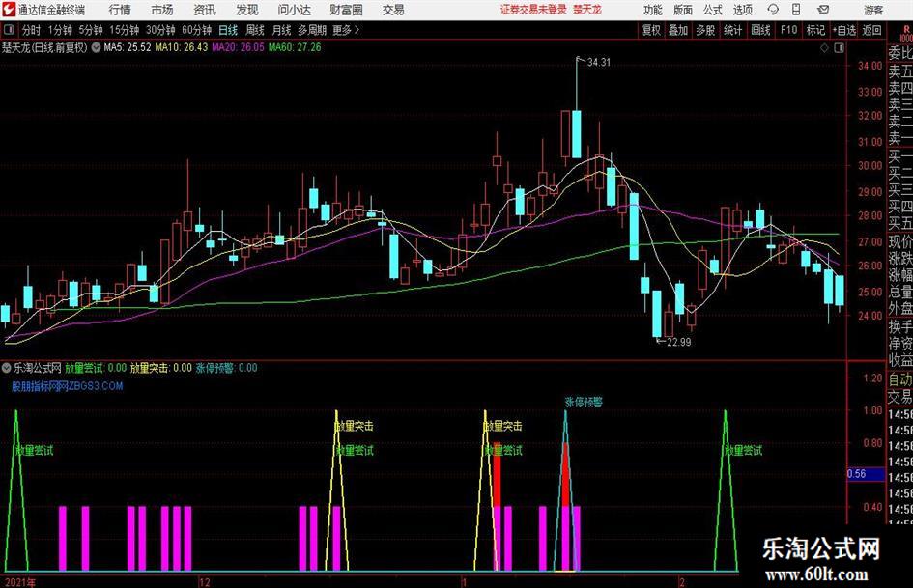913x588 pixels.
Task: Click the 放量突击: 0.00 indicator value
Action: click(160, 368)
